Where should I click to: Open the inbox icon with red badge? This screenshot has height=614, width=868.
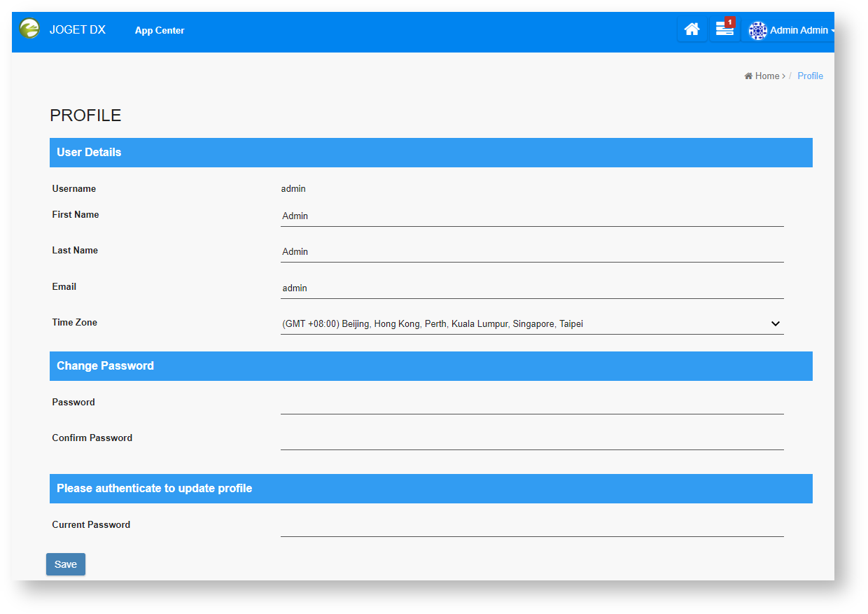pyautogui.click(x=724, y=29)
